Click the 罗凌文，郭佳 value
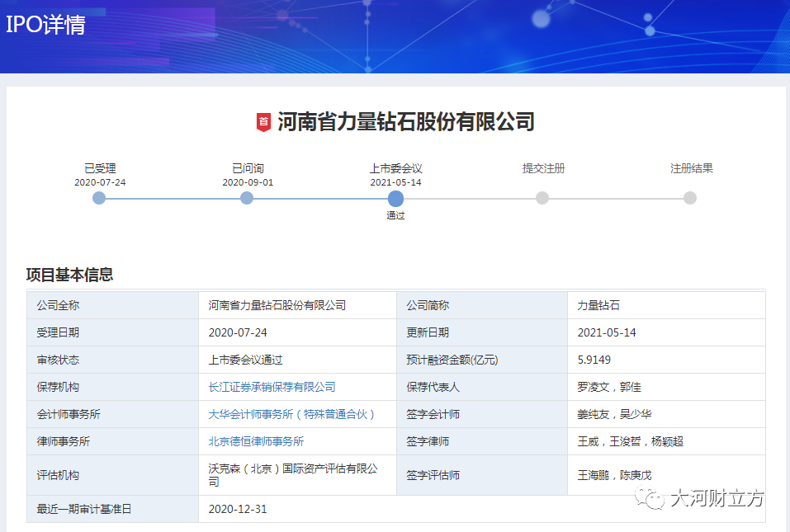The image size is (790, 532). (609, 387)
